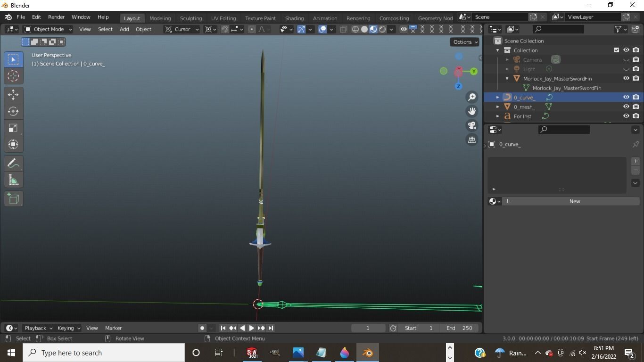Select the Measure ruler tool

coord(13,180)
